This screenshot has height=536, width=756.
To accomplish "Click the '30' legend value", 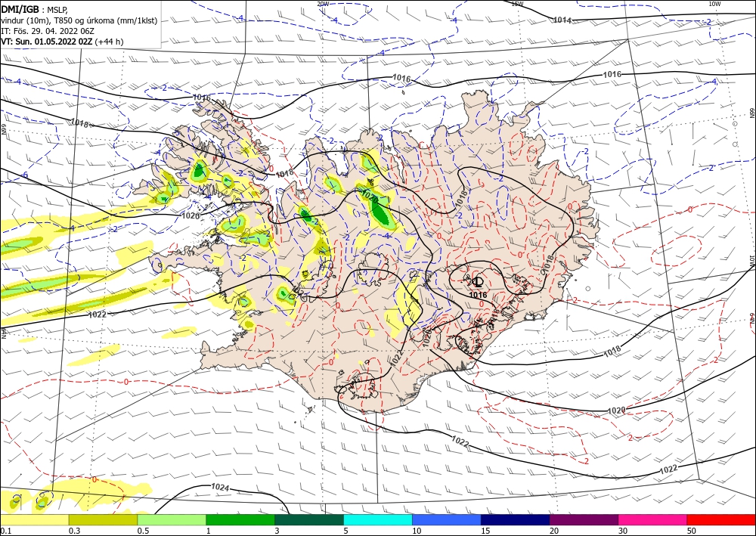I will pos(623,531).
